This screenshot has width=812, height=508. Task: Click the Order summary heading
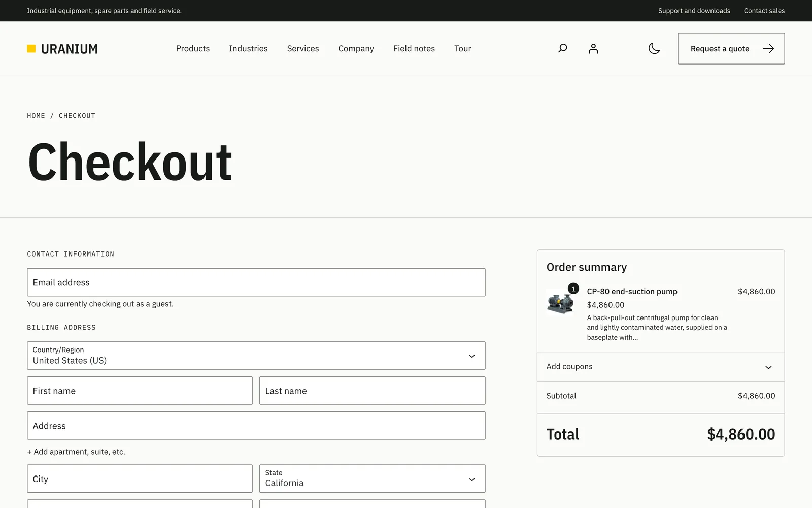pyautogui.click(x=587, y=267)
